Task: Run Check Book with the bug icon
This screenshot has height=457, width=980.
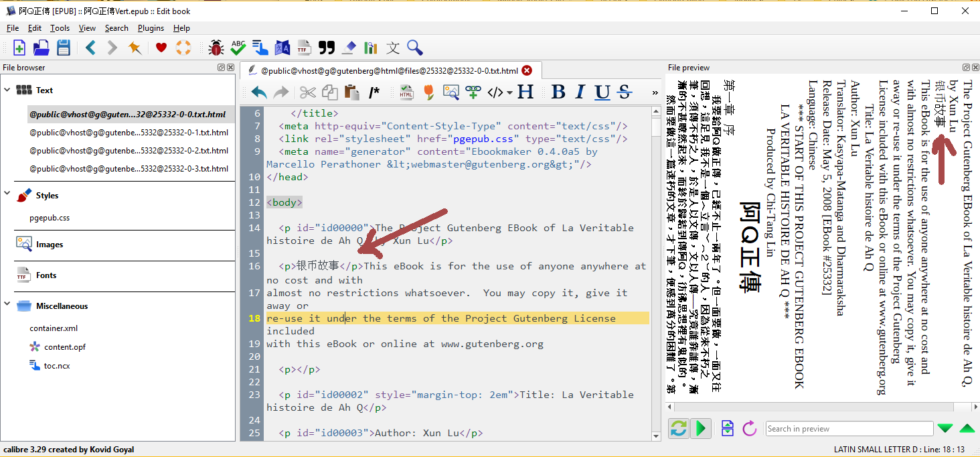Action: 216,48
